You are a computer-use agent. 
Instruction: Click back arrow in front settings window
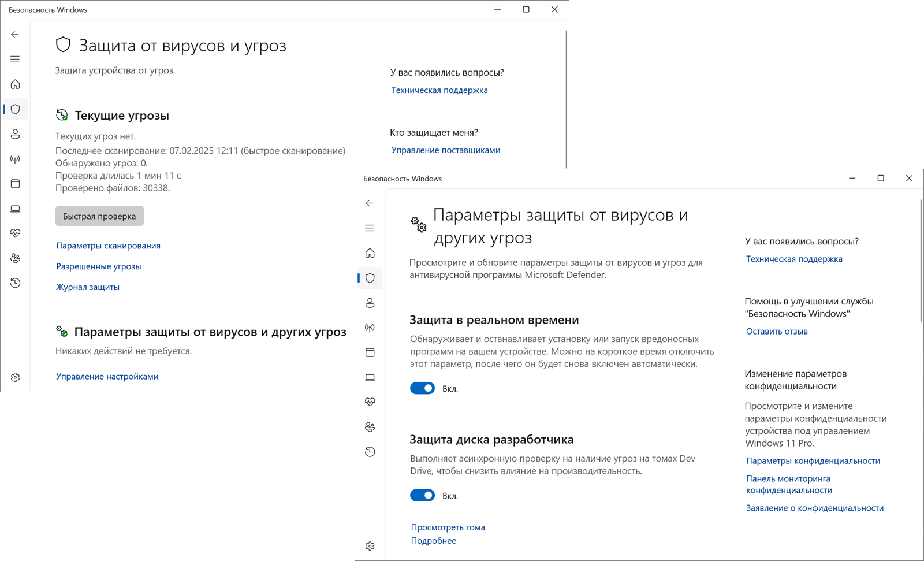tap(370, 203)
